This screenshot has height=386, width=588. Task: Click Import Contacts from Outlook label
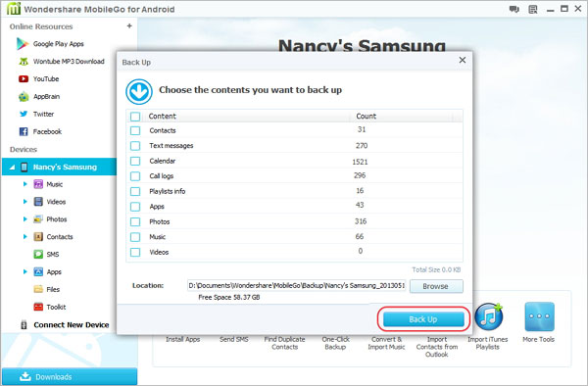point(437,347)
